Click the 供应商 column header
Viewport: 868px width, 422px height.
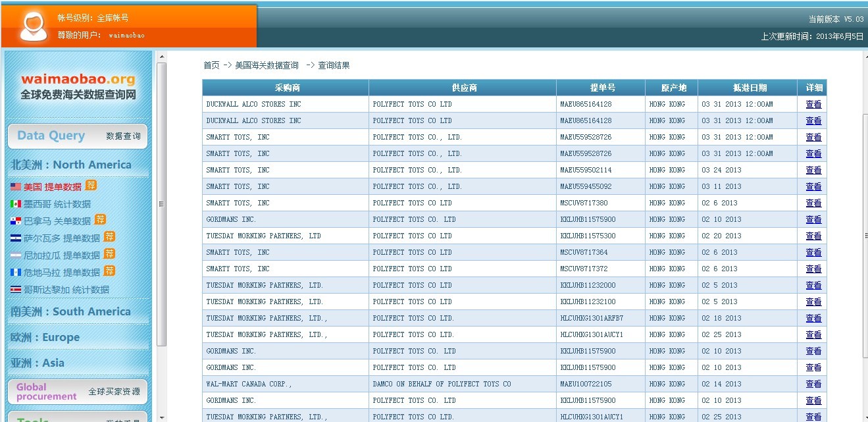[x=463, y=88]
